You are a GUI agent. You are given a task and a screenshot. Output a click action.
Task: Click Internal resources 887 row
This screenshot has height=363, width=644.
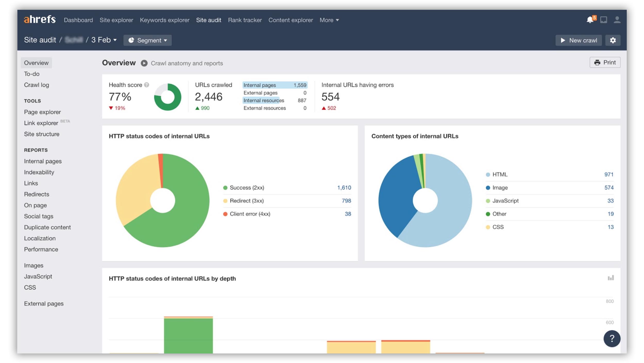[275, 100]
